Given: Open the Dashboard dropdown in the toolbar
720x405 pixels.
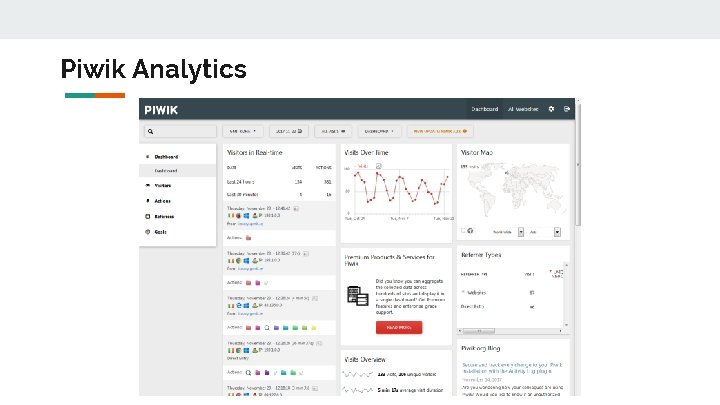Looking at the screenshot, I should (379, 131).
